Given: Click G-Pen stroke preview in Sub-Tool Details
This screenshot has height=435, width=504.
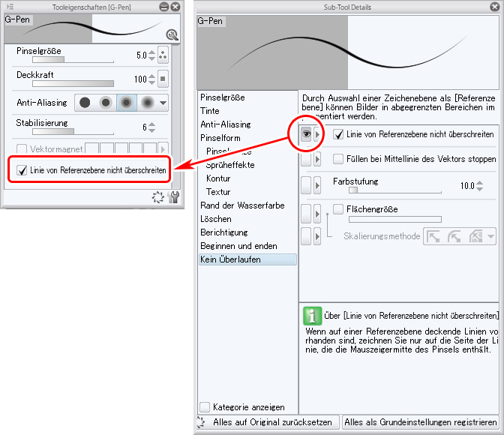Looking at the screenshot, I should point(348,52).
